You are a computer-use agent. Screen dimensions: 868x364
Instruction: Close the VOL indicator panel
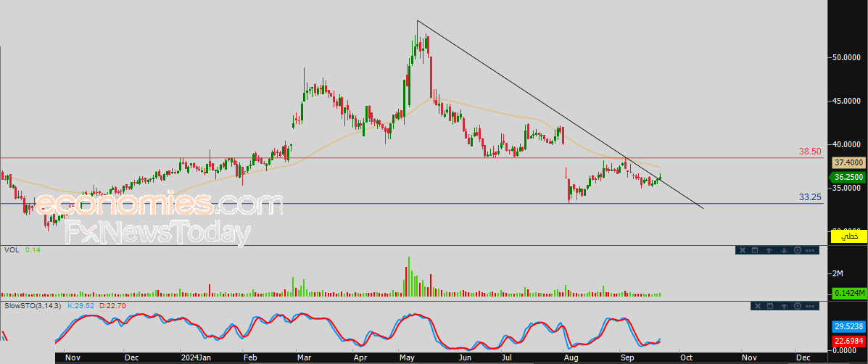click(743, 250)
